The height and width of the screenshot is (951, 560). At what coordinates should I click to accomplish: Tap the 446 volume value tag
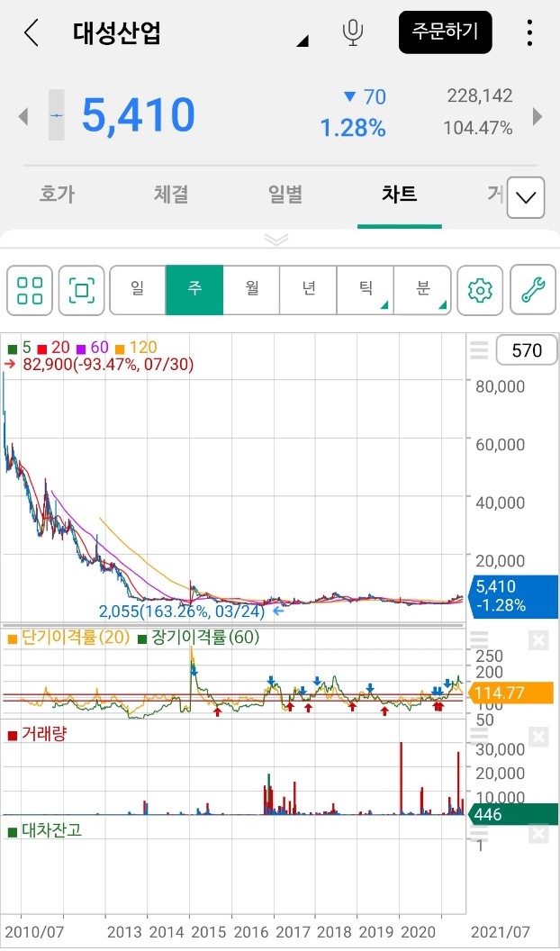(512, 814)
